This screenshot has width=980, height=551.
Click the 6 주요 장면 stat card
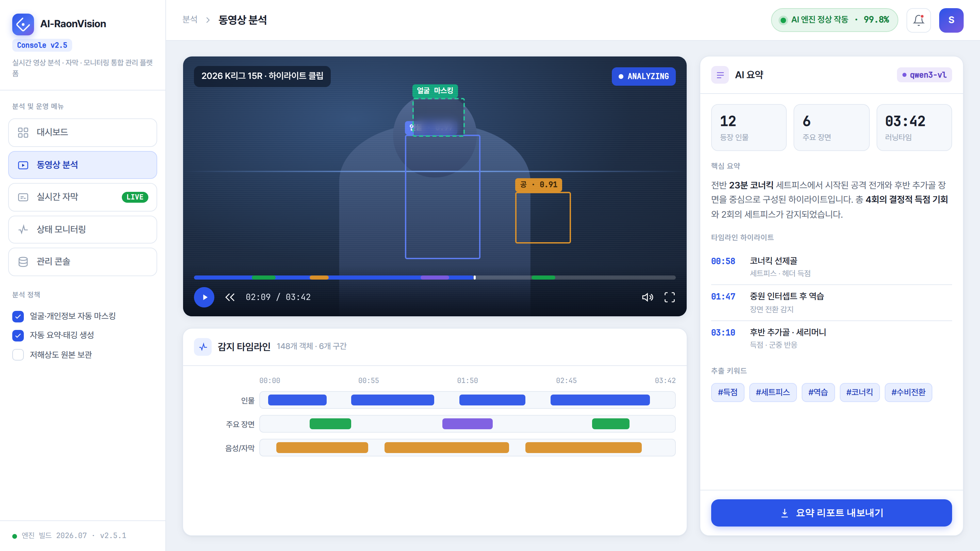pos(831,128)
